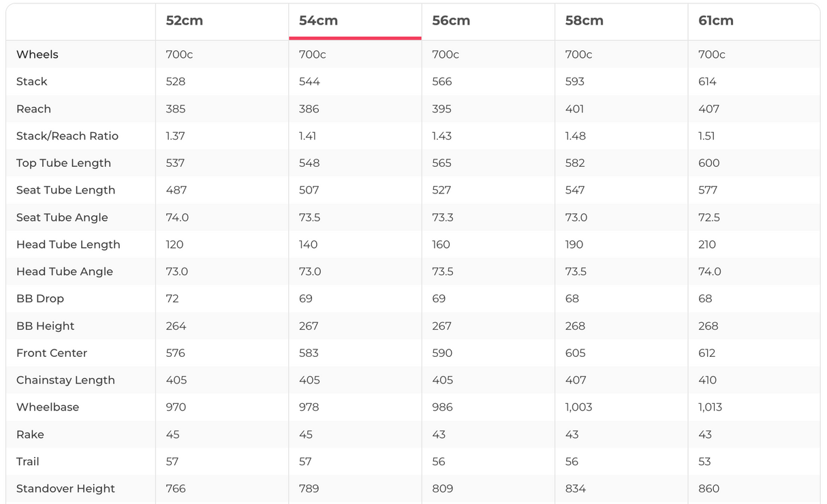Click the Stack/Reach Ratio row label

67,136
